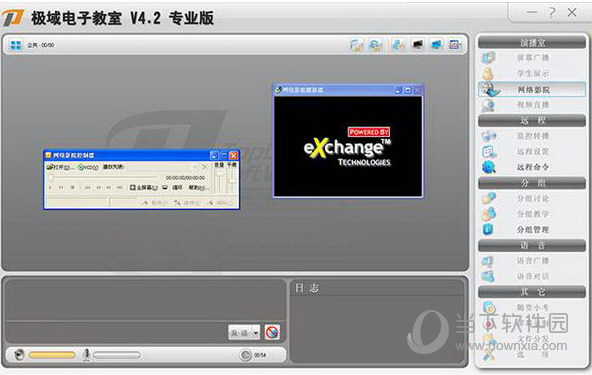
Task: Run 远程命令 remote command
Action: 532,167
